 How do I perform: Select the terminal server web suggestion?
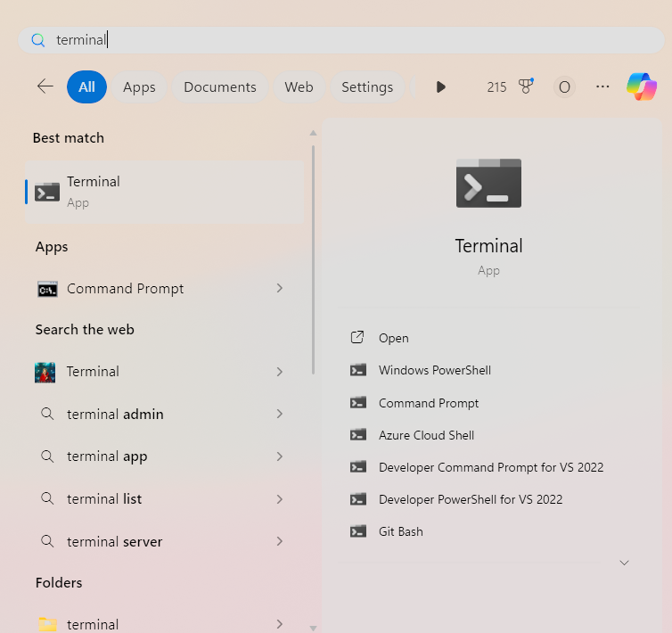[165, 542]
